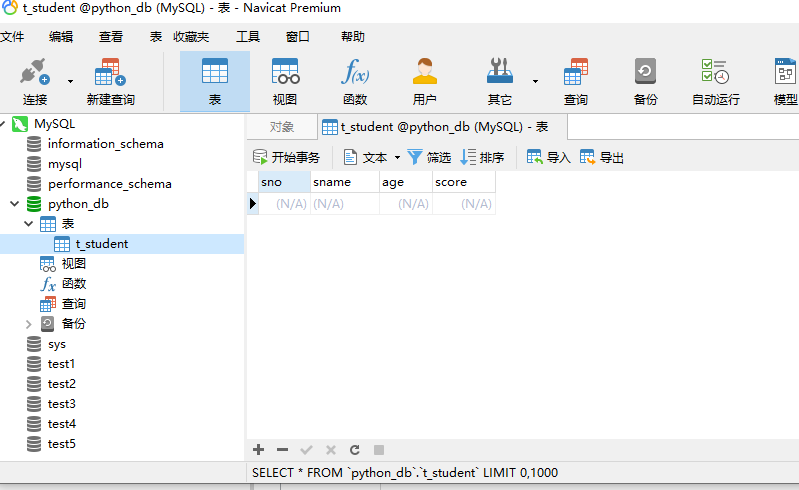Click the score cell showing (N/A)
The height and width of the screenshot is (490, 799).
click(x=464, y=204)
